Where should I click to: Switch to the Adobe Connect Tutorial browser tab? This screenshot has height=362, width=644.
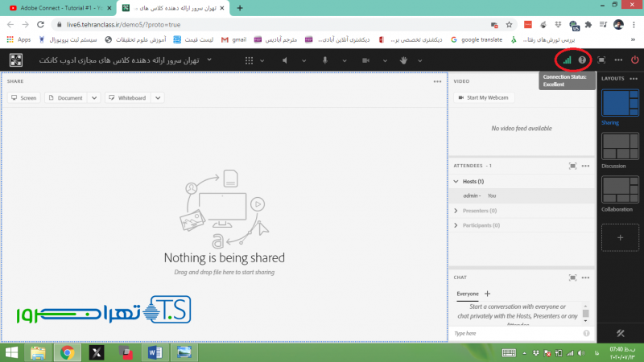pyautogui.click(x=56, y=8)
